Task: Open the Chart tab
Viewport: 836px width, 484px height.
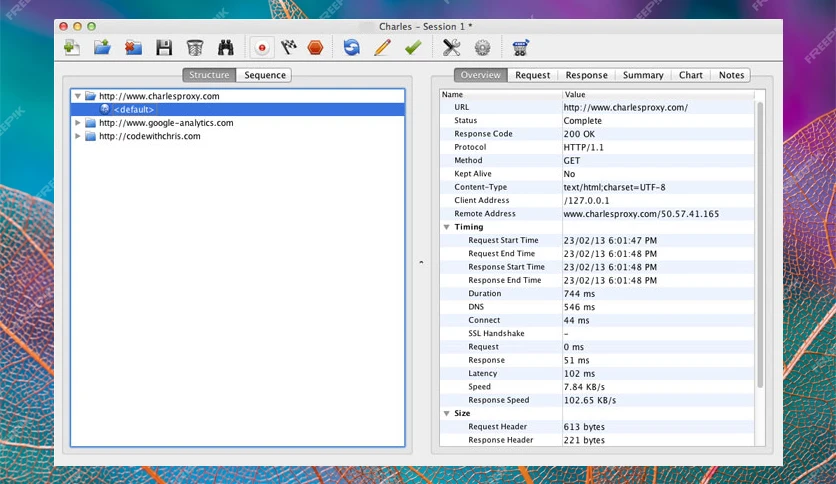Action: 690,75
